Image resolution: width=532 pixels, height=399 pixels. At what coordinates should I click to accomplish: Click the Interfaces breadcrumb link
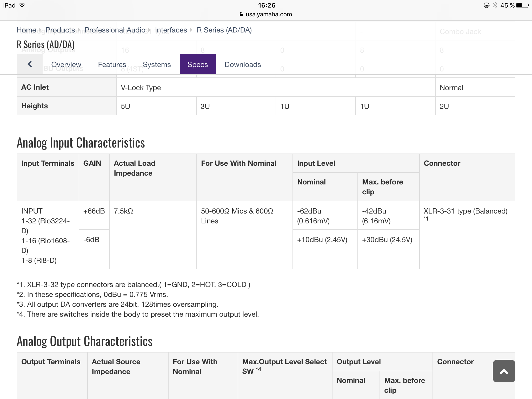coord(171,30)
